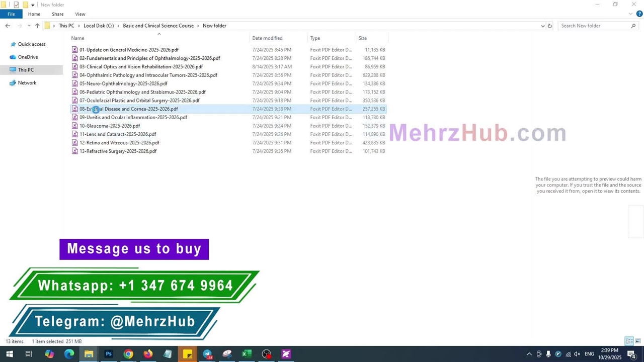The image size is (644, 362).
Task: Click the search magnifier icon
Action: click(633, 26)
